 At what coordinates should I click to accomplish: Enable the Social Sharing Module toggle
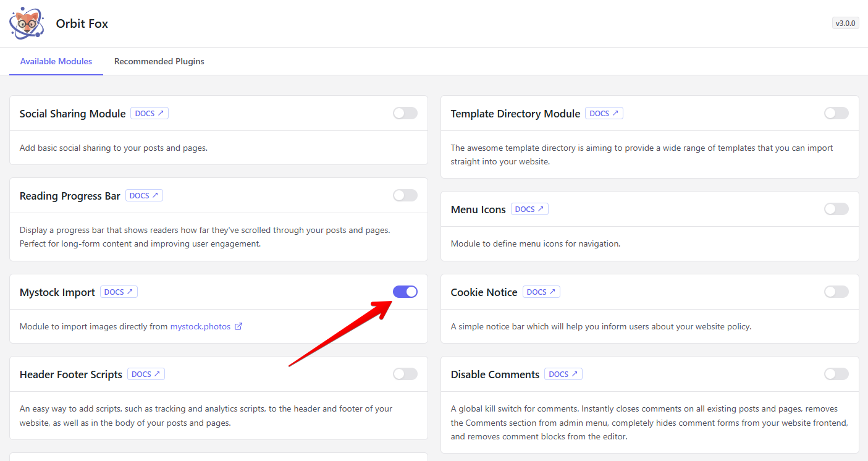click(x=405, y=113)
